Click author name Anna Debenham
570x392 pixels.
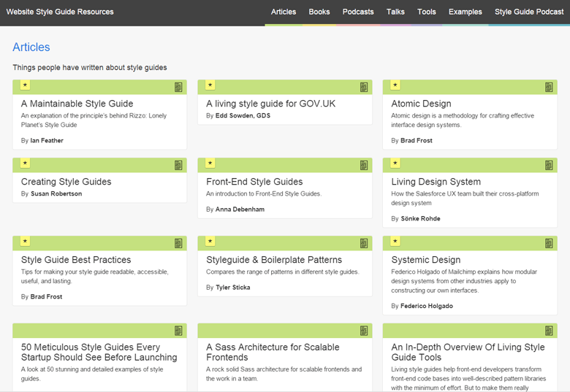point(240,210)
